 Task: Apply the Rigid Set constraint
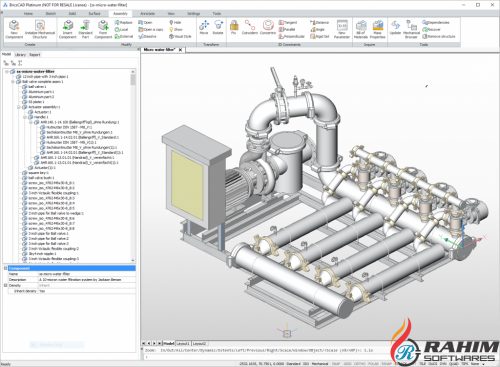pyautogui.click(x=319, y=36)
